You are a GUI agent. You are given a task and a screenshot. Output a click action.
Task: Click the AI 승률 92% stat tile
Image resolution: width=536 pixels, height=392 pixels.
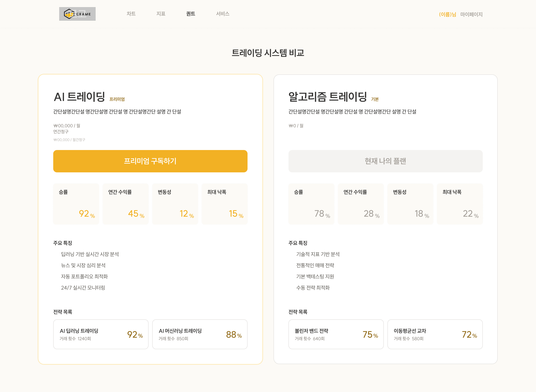pyautogui.click(x=76, y=204)
